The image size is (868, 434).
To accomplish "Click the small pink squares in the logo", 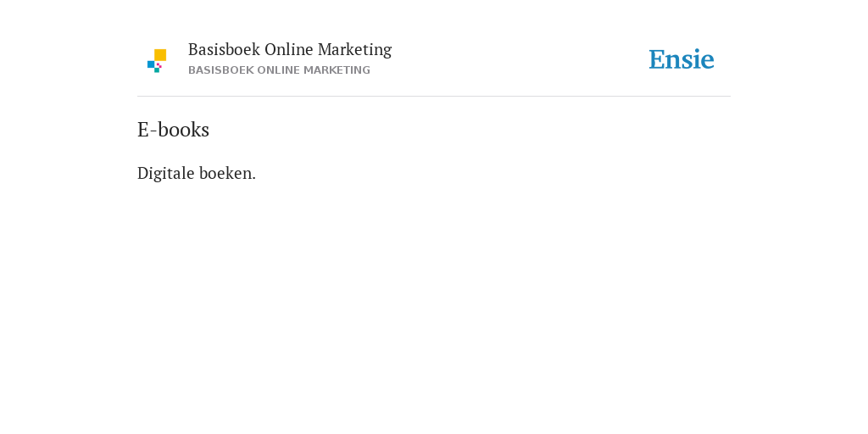I will coord(159,65).
